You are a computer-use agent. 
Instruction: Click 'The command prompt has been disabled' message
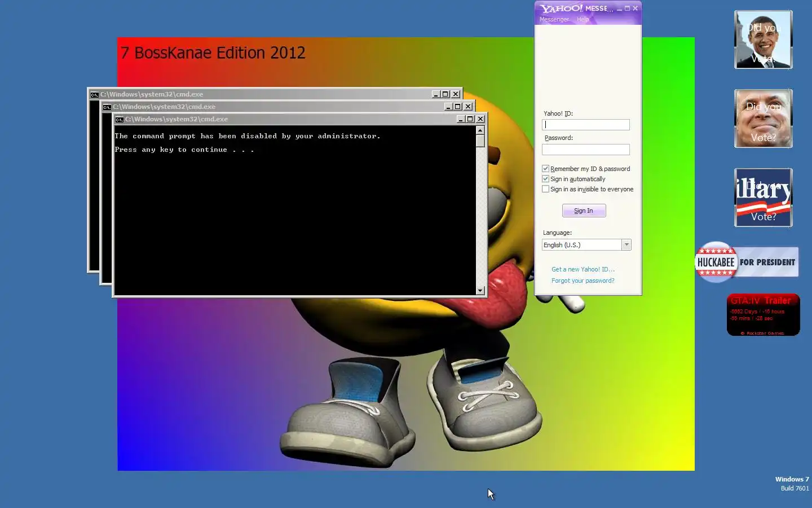[248, 136]
